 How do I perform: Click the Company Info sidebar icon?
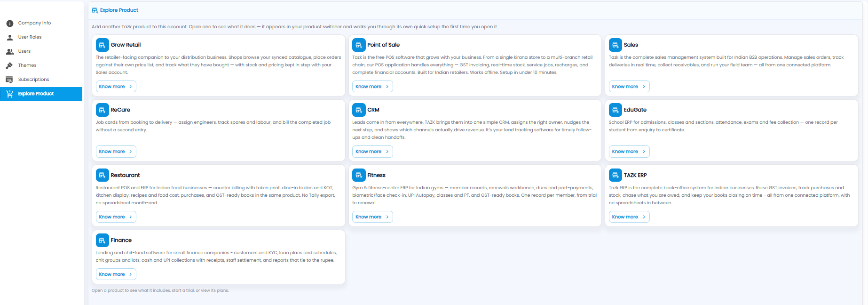point(10,23)
